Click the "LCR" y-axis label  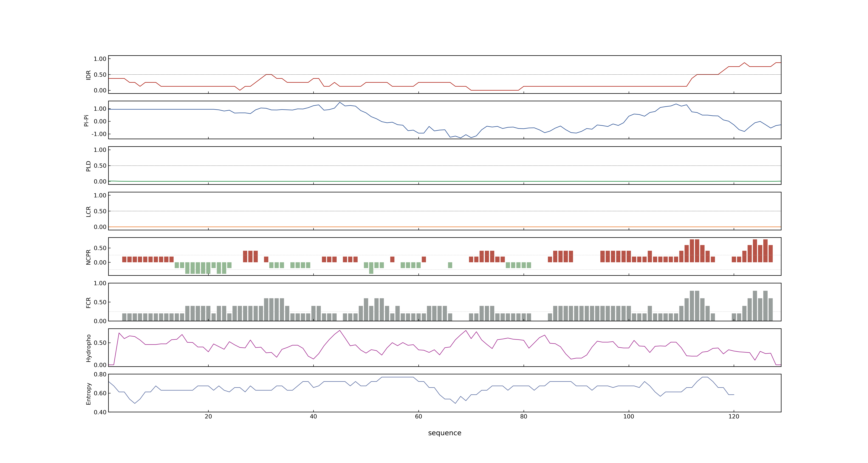coord(88,212)
